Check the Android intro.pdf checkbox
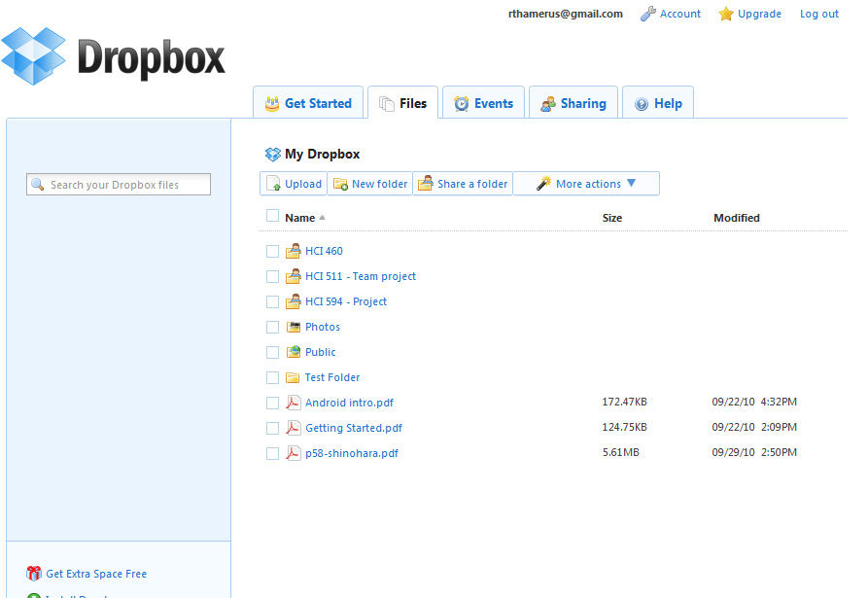 pos(272,404)
